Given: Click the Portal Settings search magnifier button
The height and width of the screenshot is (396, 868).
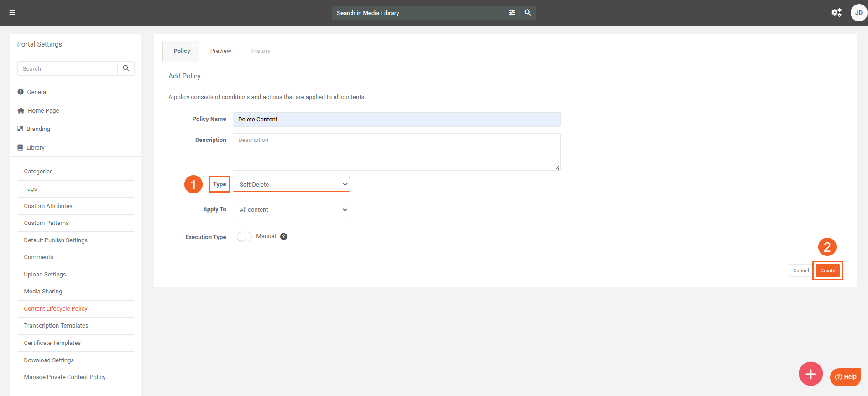Looking at the screenshot, I should (x=126, y=68).
